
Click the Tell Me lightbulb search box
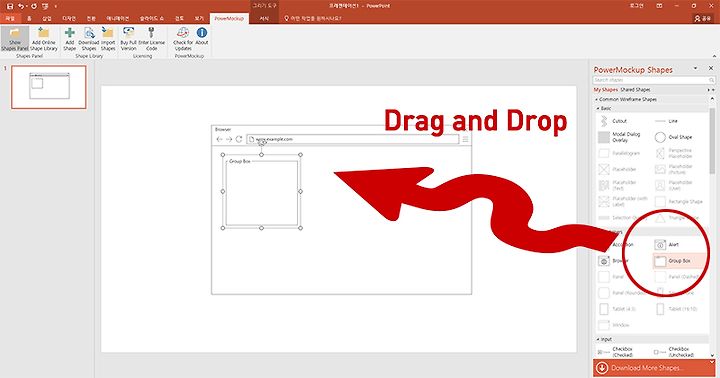tap(313, 18)
